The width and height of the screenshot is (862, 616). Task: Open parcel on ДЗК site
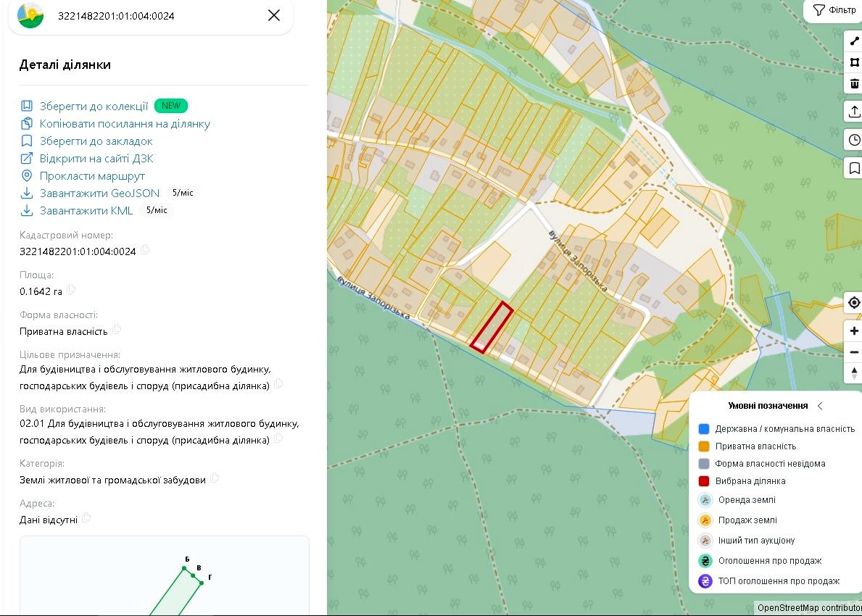[x=96, y=159]
